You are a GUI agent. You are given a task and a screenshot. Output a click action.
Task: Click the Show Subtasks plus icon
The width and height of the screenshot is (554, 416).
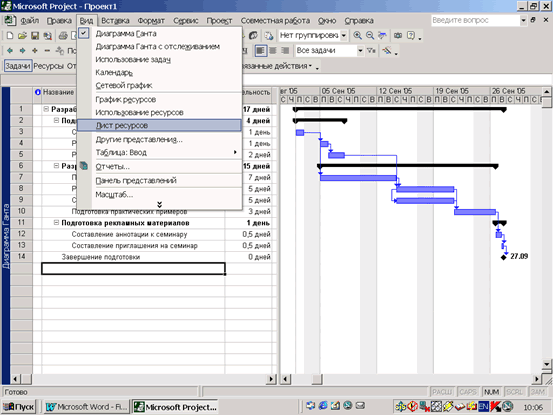coord(35,51)
